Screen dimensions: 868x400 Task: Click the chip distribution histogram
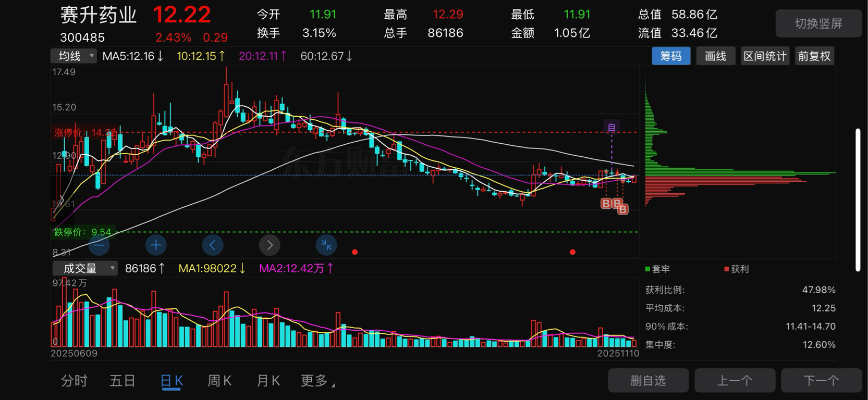click(x=739, y=141)
